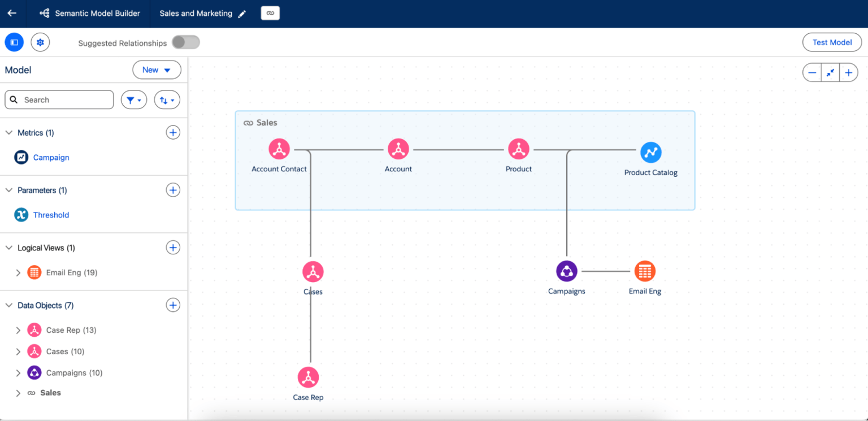
Task: Click the Search field in the Model panel
Action: click(x=59, y=99)
